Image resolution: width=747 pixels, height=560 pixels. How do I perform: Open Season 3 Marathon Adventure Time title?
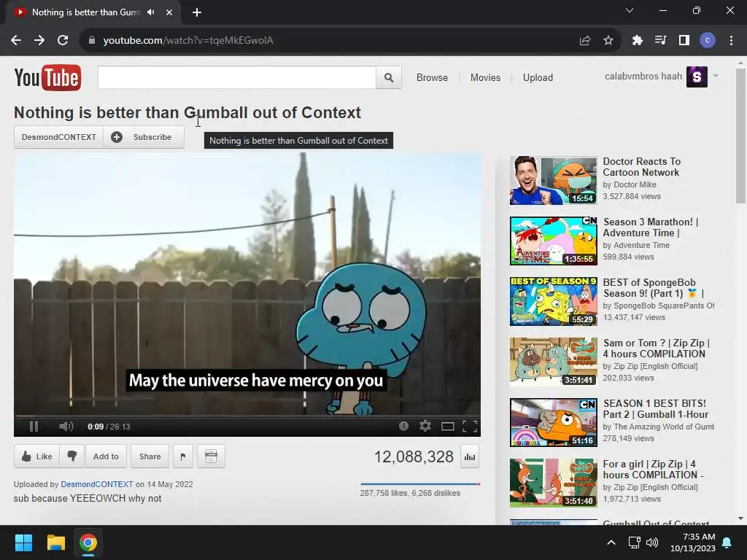pos(650,227)
